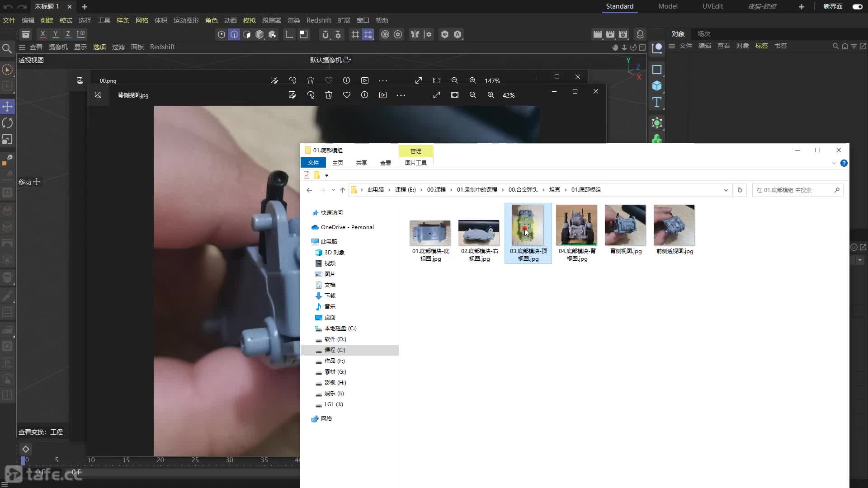Viewport: 868px width, 488px height.
Task: Open render settings gear clapperboard icon
Action: (623, 34)
